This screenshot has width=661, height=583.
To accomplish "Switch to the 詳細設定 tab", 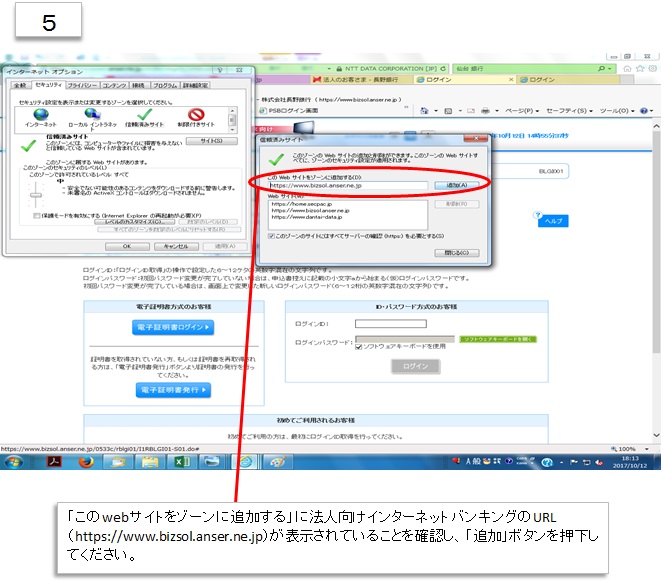I will 195,86.
